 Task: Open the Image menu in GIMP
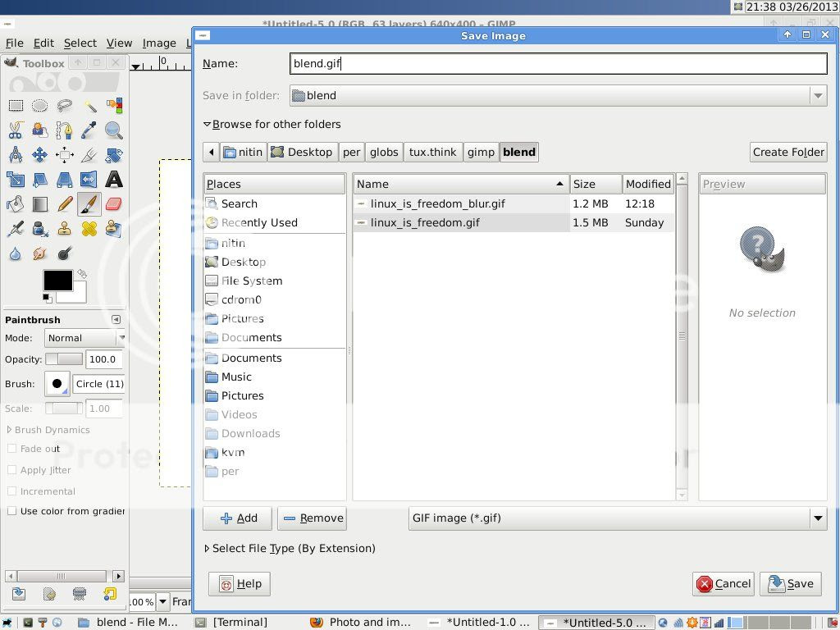159,43
